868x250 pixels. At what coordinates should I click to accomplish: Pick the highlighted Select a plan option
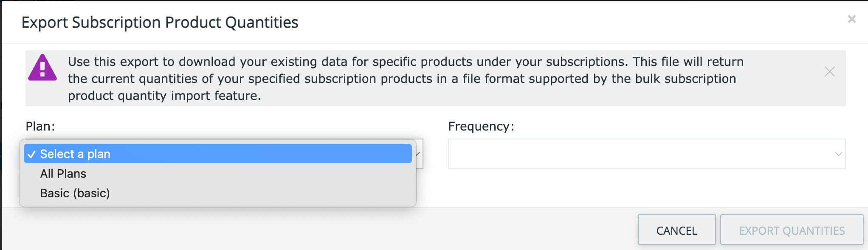(218, 153)
